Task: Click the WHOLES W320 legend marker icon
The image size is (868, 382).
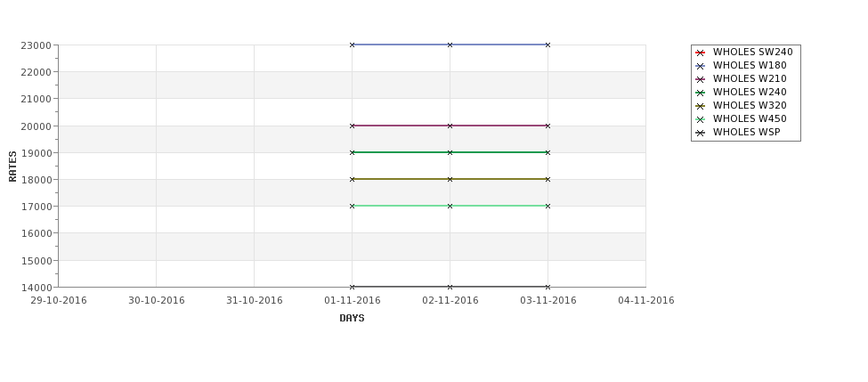Action: (x=701, y=106)
